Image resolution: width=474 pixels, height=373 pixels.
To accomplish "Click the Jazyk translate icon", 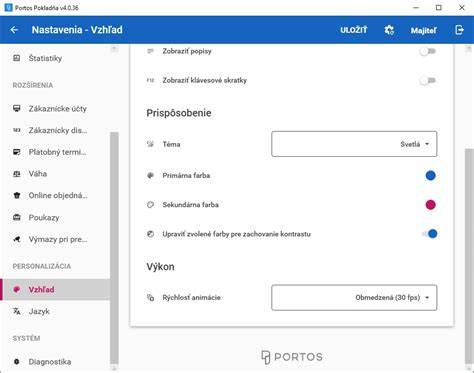I will (17, 311).
